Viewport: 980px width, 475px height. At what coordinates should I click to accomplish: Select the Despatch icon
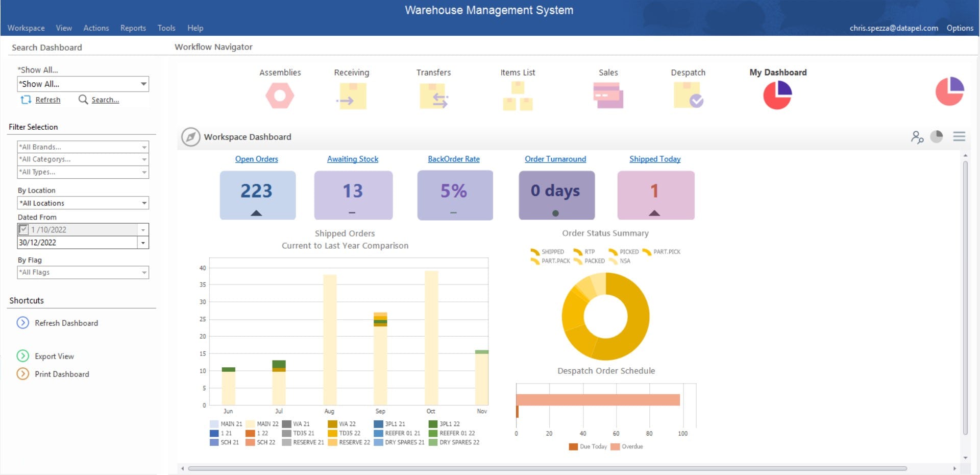(688, 97)
